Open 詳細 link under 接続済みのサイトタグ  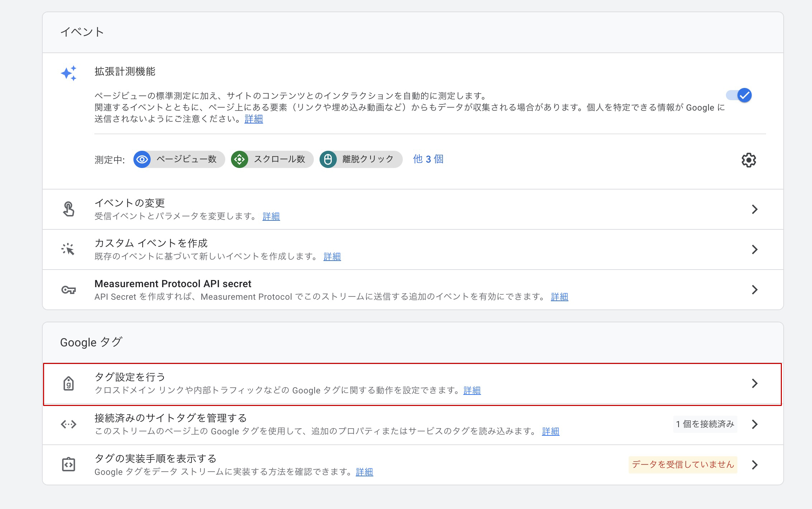[551, 431]
